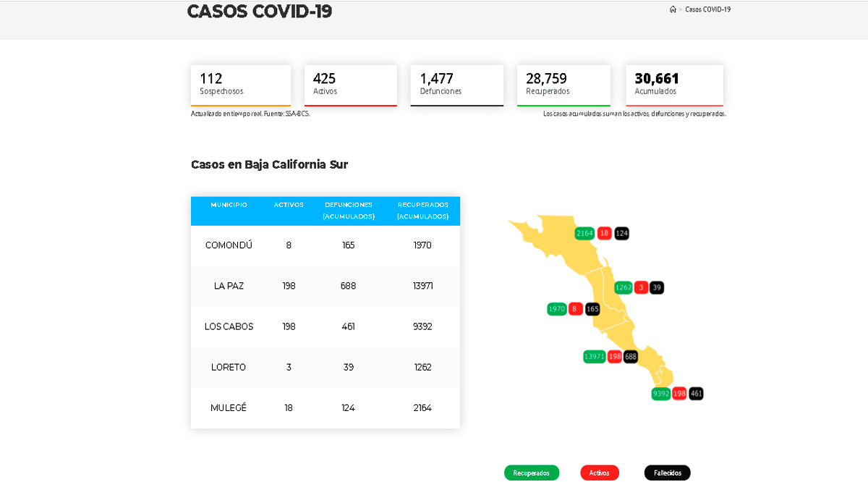Open the Recuperados card showing 28,759

click(563, 85)
